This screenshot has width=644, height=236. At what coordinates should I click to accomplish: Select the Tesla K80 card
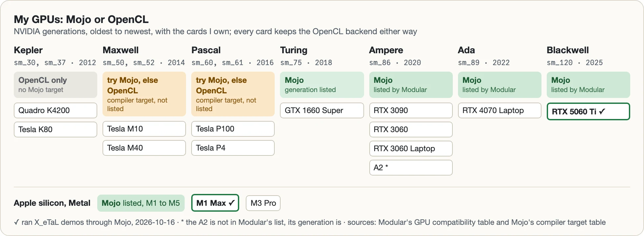(x=56, y=130)
